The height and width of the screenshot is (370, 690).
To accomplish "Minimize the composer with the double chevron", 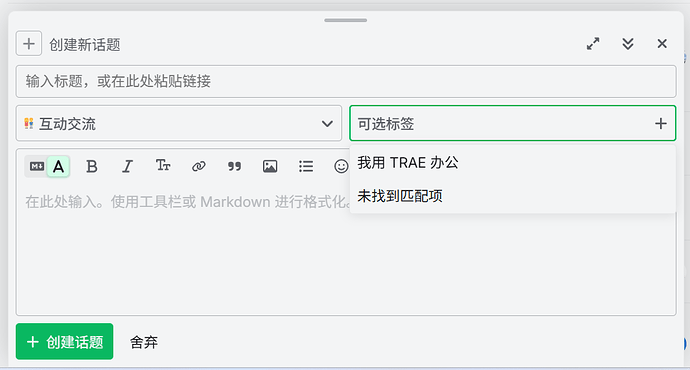I will tap(628, 44).
